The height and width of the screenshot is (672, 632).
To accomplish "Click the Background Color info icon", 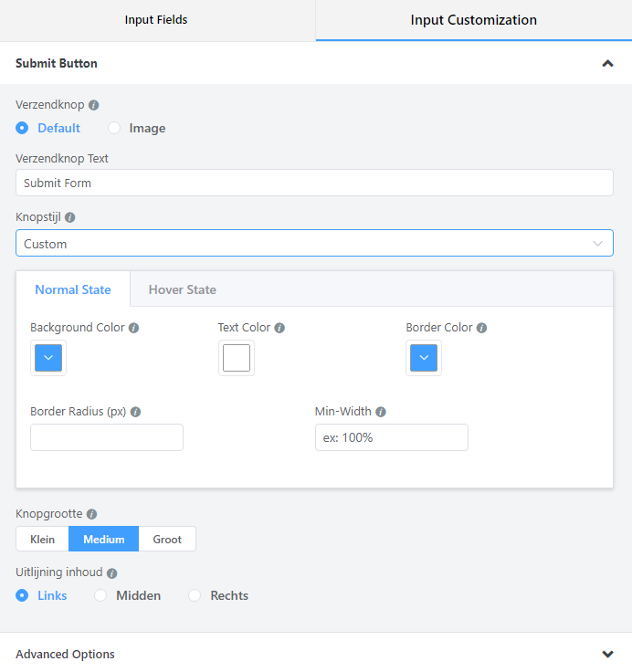I will coord(134,328).
